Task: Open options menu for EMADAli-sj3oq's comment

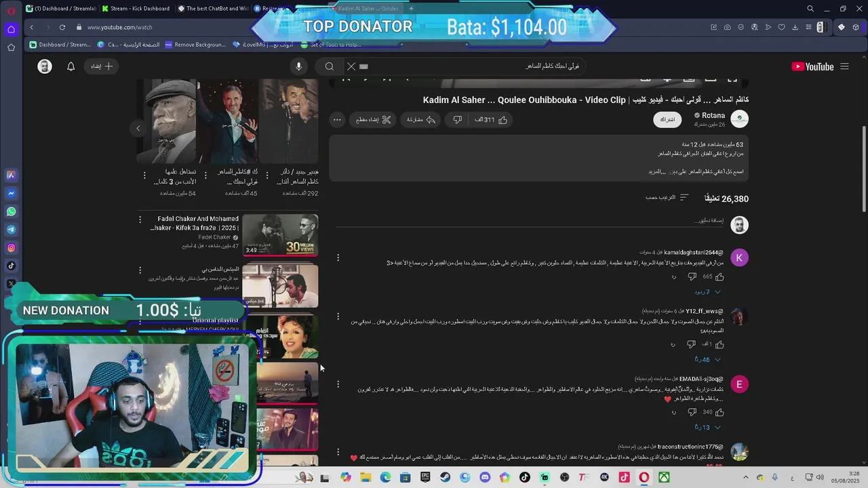Action: point(338,384)
